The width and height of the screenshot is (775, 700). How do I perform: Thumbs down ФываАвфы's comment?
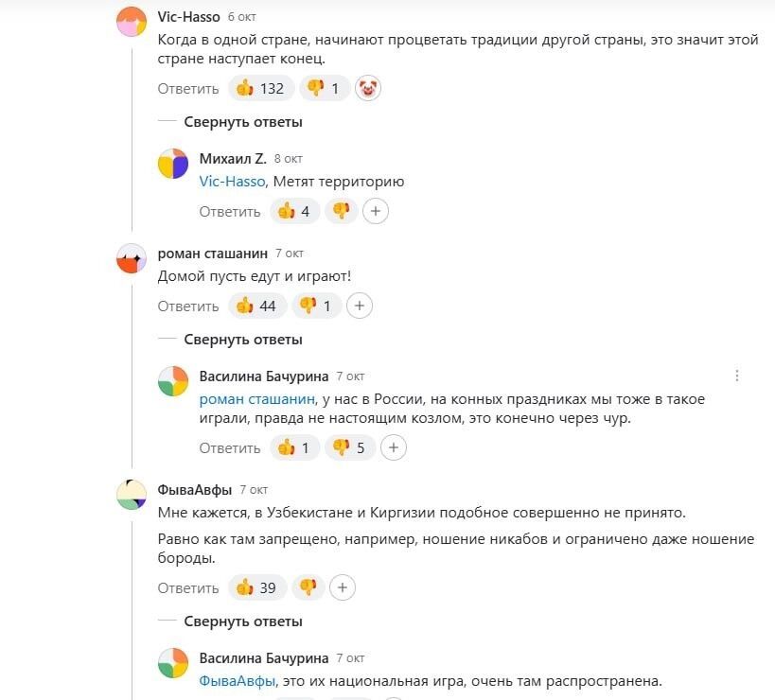coord(308,587)
